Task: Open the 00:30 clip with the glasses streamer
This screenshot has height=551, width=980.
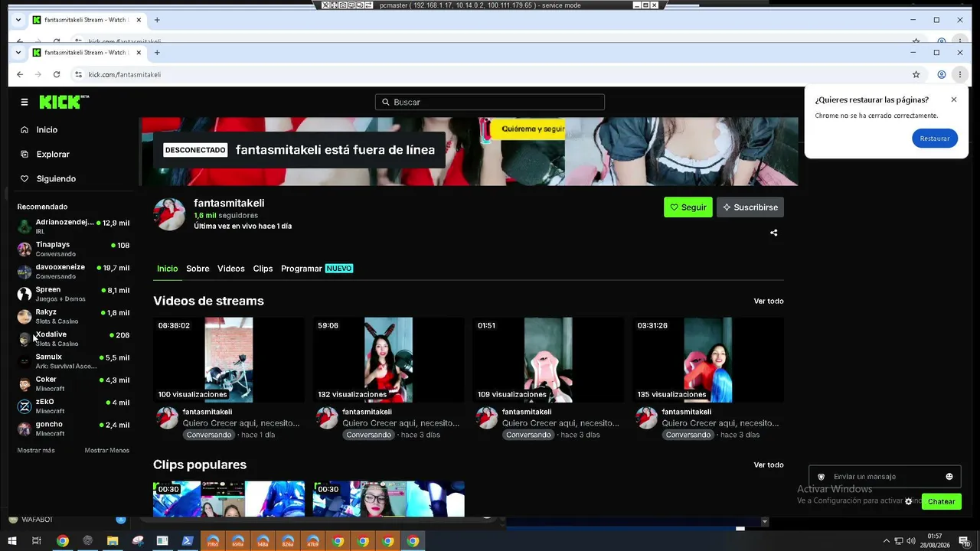Action: (x=389, y=499)
